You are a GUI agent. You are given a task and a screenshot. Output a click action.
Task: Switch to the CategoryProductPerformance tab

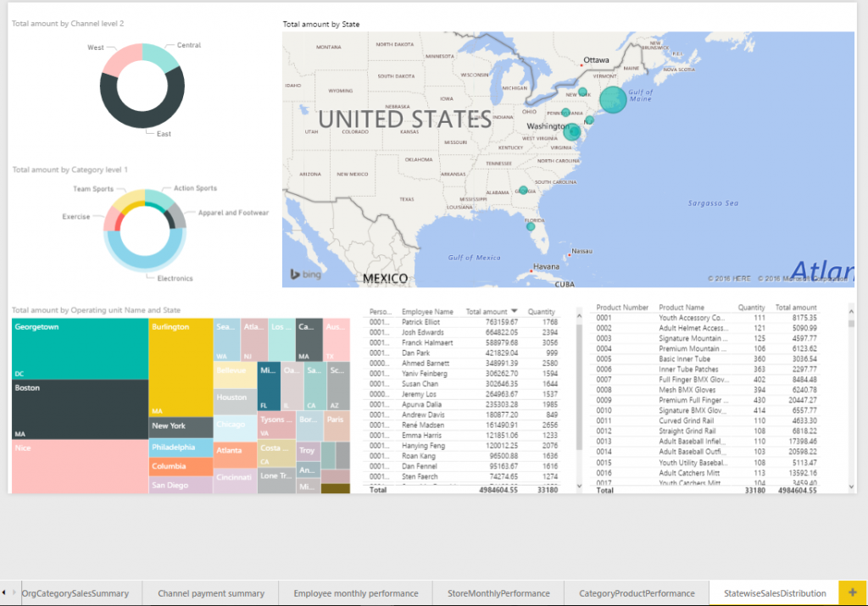click(635, 592)
